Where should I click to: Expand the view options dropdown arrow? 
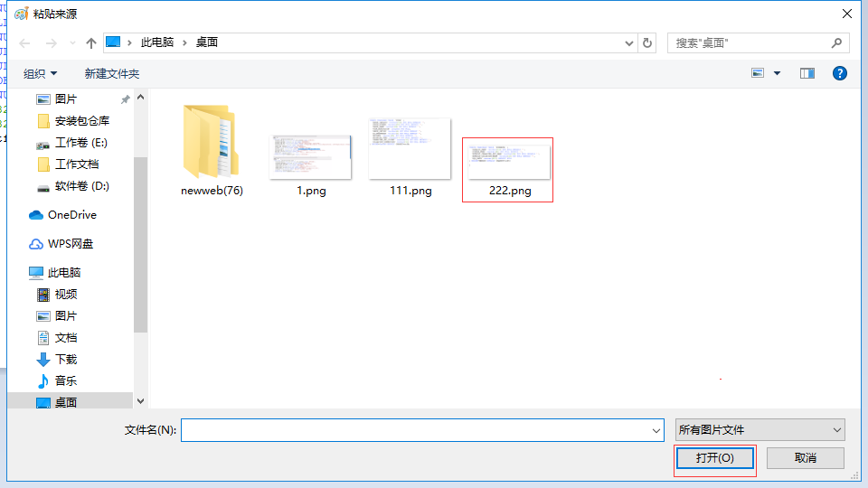pos(777,73)
